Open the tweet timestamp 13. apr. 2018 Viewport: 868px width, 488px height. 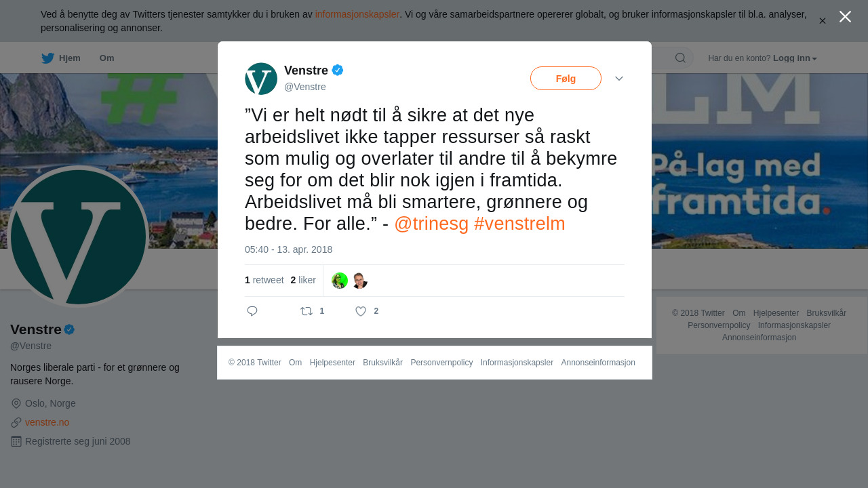coord(289,249)
